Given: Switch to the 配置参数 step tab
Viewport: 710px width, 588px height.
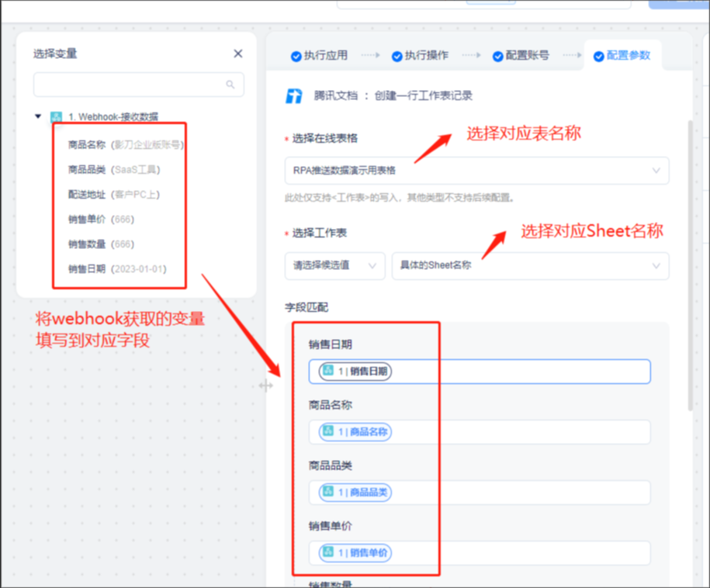Looking at the screenshot, I should tap(622, 56).
